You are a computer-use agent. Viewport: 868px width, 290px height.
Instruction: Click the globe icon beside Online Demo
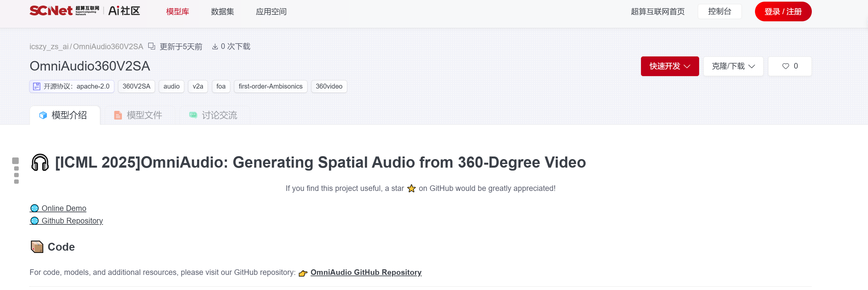pos(34,208)
